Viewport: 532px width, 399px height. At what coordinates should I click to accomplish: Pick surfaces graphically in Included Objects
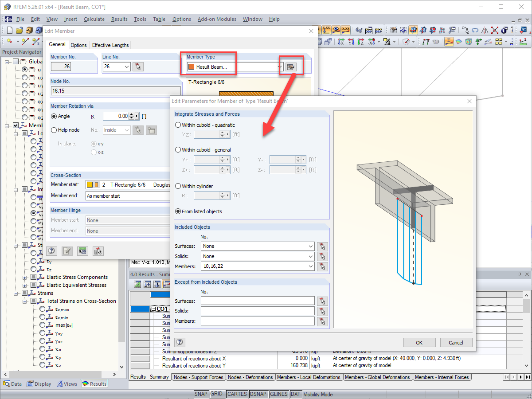click(323, 246)
